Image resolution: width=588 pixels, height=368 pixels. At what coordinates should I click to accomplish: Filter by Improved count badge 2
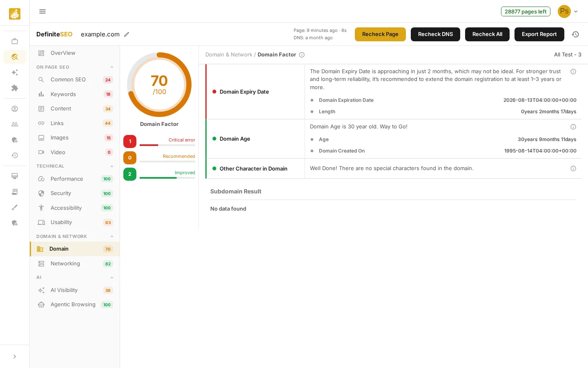(x=130, y=174)
